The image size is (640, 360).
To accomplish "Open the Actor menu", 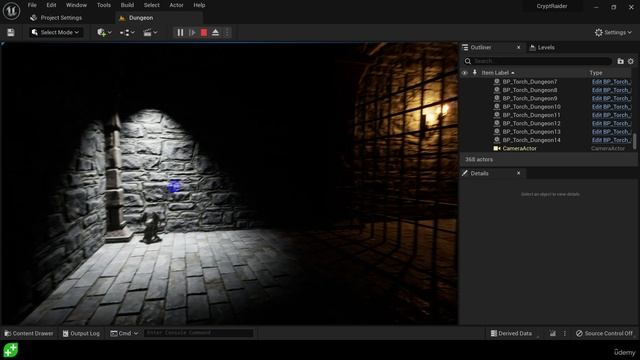I will [x=176, y=5].
